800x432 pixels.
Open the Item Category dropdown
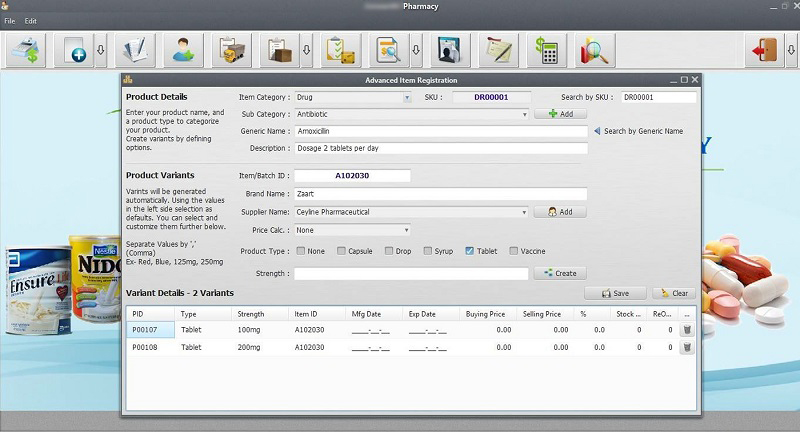(407, 97)
